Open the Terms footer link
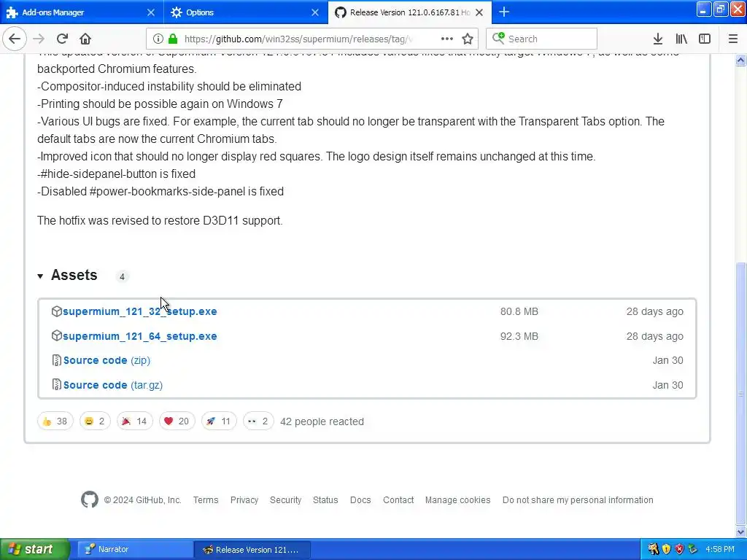 (x=206, y=500)
